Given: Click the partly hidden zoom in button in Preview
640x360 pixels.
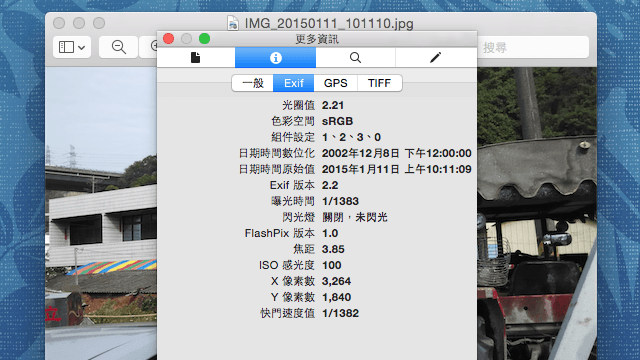Looking at the screenshot, I should 149,47.
